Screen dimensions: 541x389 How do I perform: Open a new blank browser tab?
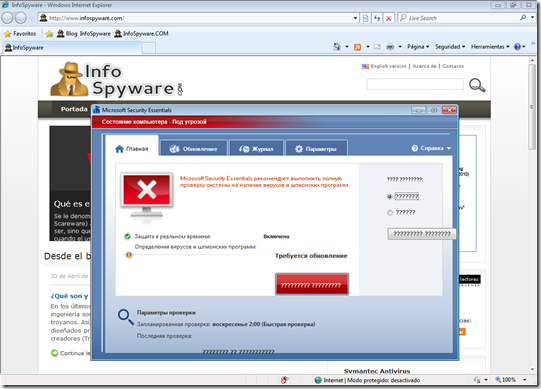click(149, 48)
